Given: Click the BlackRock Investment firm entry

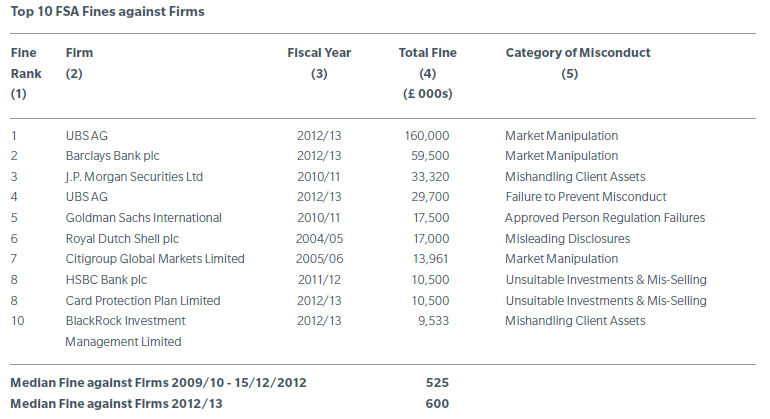Looking at the screenshot, I should 124,321.
